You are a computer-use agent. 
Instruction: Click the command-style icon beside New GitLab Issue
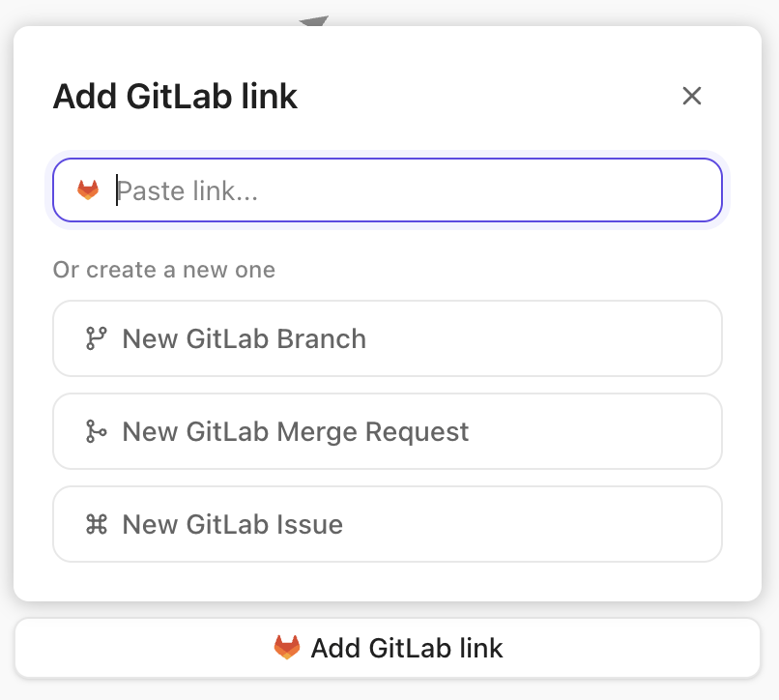click(95, 524)
